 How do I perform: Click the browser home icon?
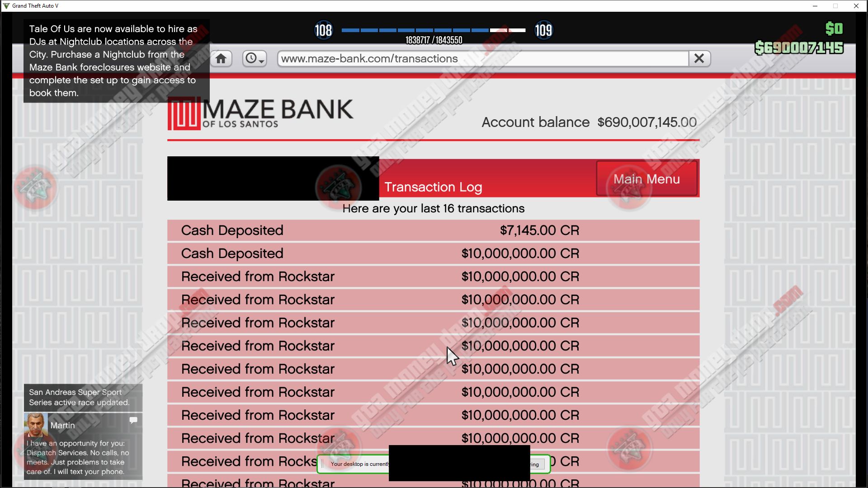(x=221, y=59)
